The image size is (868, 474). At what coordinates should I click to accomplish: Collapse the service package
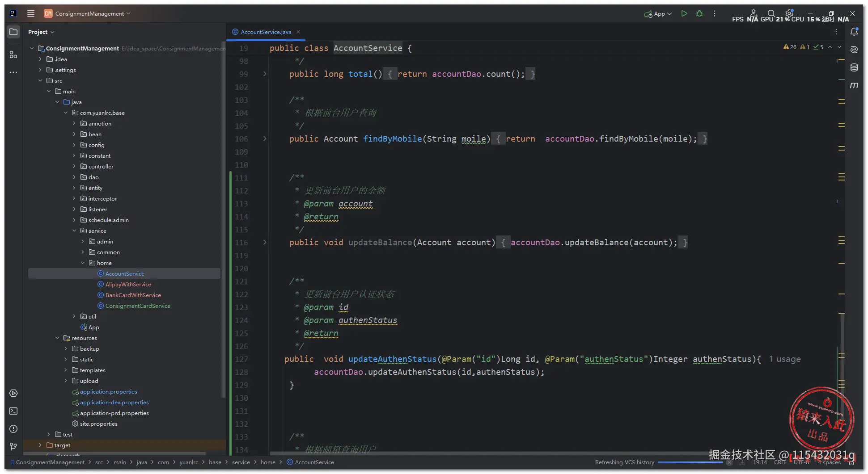click(74, 231)
